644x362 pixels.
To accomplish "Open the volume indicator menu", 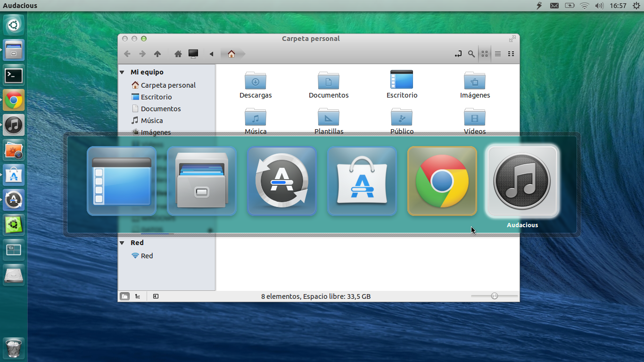I will pos(599,6).
